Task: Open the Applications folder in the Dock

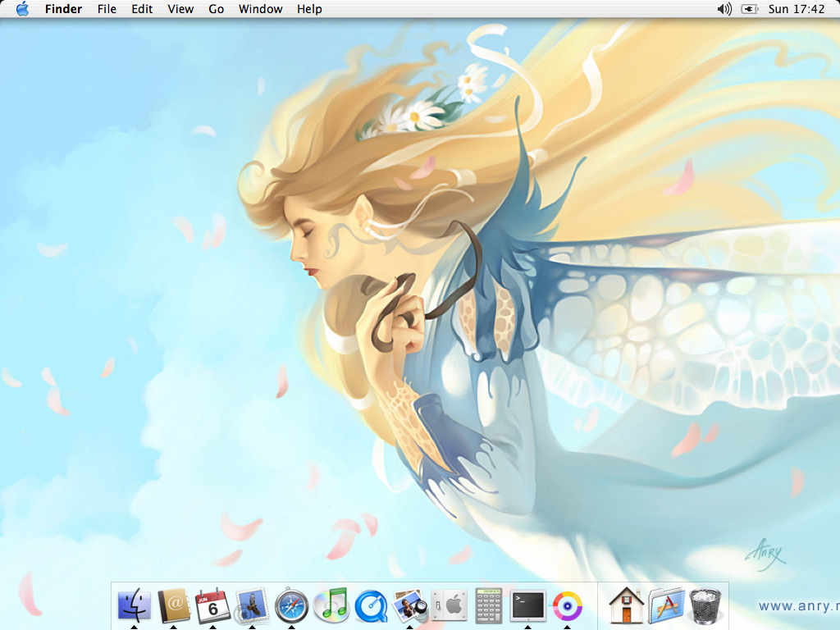Action: tap(666, 605)
